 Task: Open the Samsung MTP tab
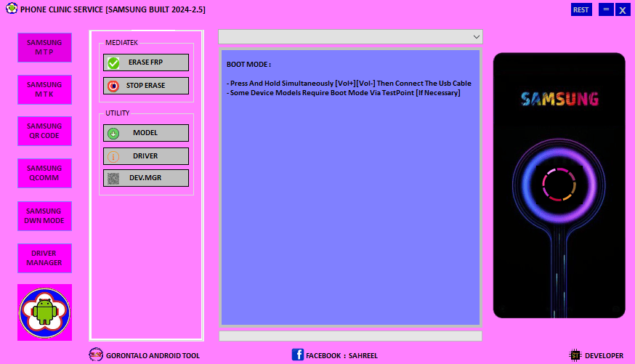[x=44, y=47]
